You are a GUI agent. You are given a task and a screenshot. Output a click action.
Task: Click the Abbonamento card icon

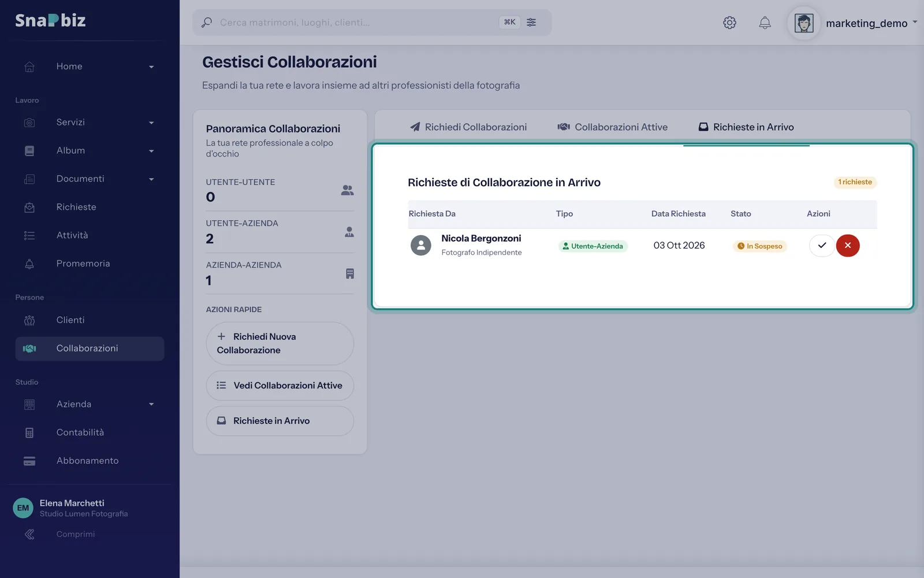click(x=29, y=461)
